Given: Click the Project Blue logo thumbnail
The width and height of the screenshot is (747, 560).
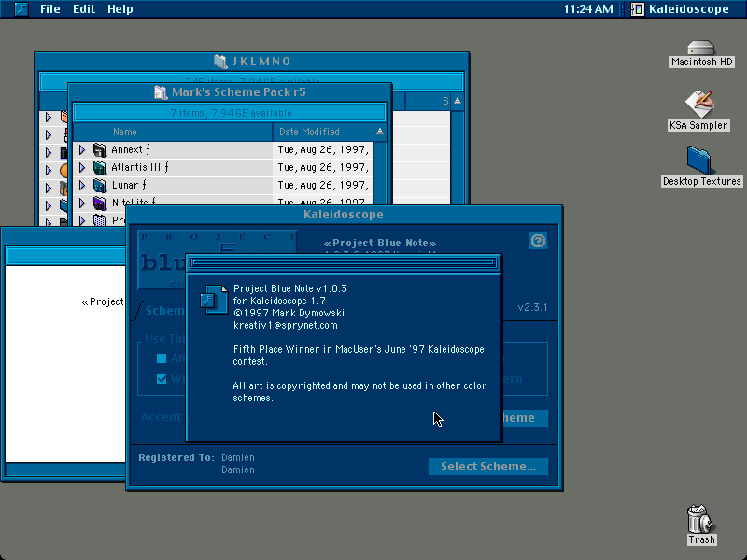Looking at the screenshot, I should pos(162,260).
